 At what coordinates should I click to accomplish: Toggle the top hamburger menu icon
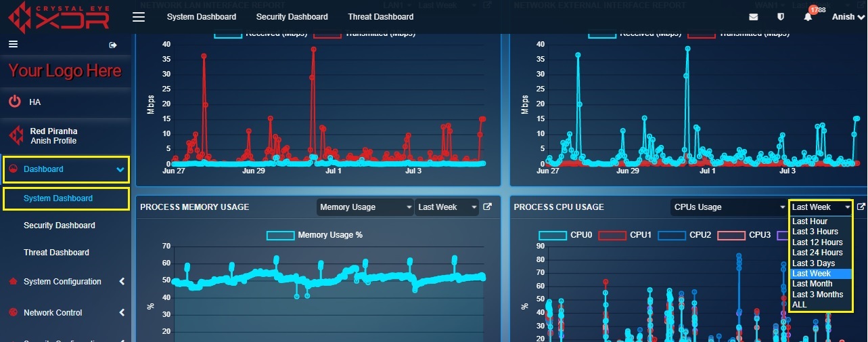[139, 17]
